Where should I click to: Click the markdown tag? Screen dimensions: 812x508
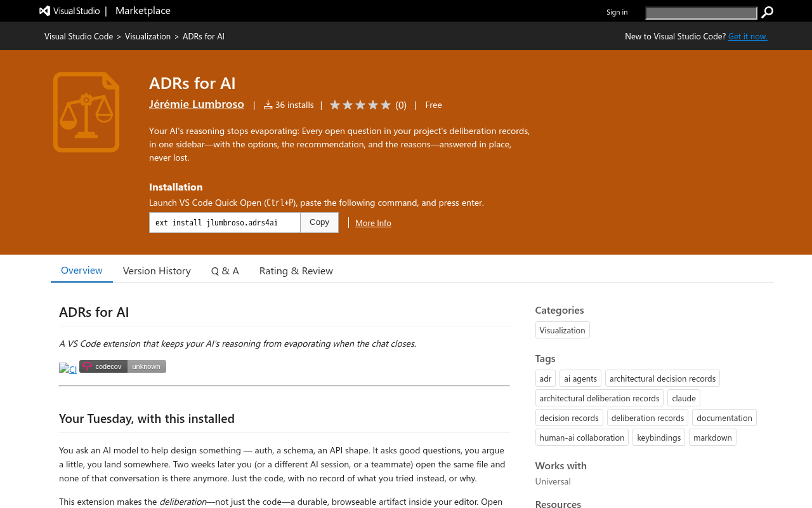click(712, 438)
